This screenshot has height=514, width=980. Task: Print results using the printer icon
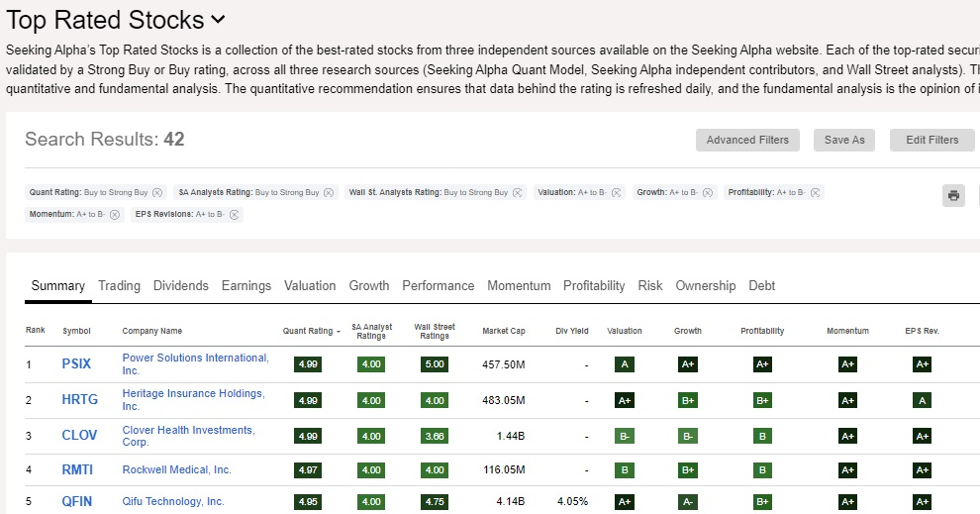coord(953,196)
